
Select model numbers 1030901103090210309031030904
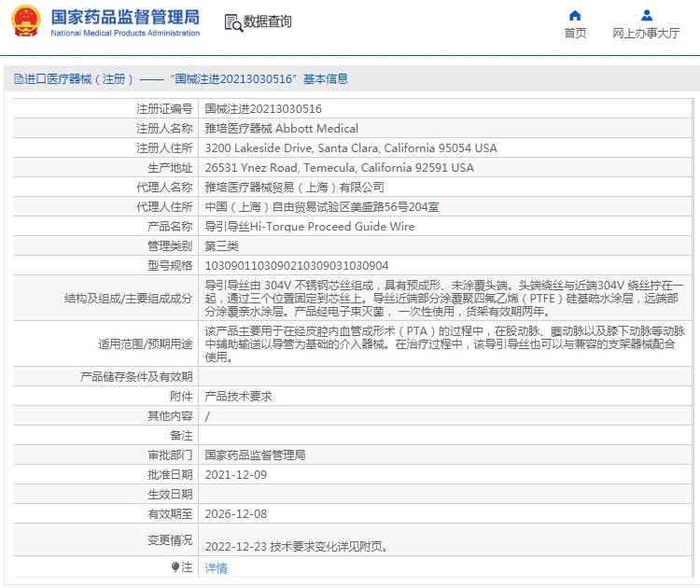(297, 266)
